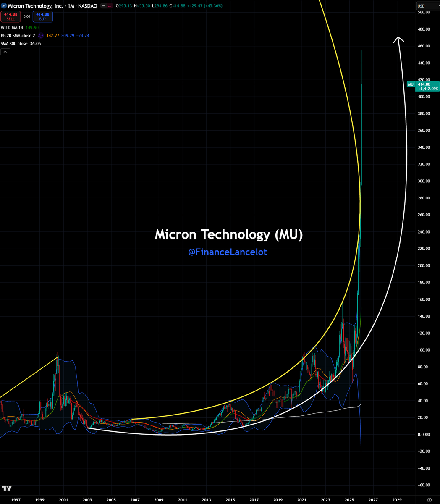Click the 0.00 spread value between Sell and Buy

(26, 16)
